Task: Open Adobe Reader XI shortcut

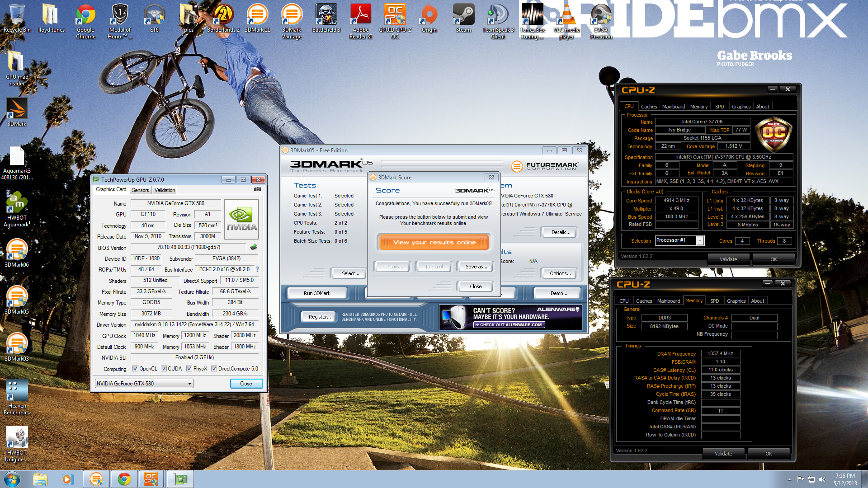Action: 360,21
